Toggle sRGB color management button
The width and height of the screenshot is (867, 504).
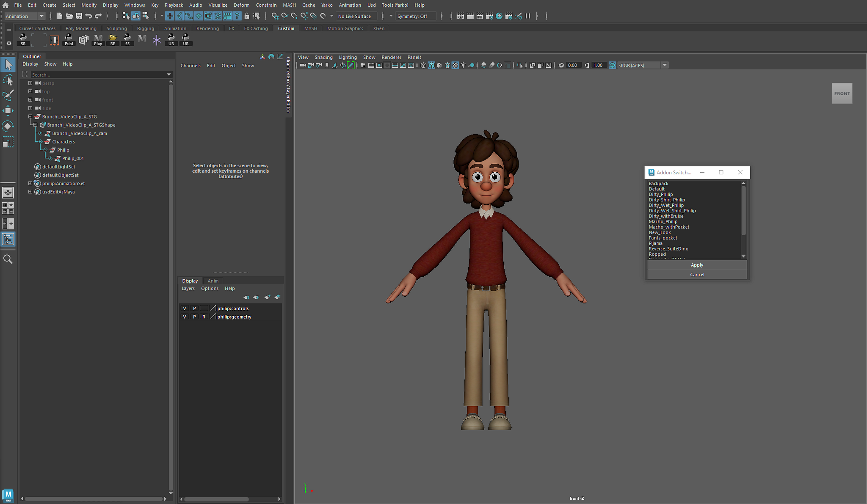[612, 65]
